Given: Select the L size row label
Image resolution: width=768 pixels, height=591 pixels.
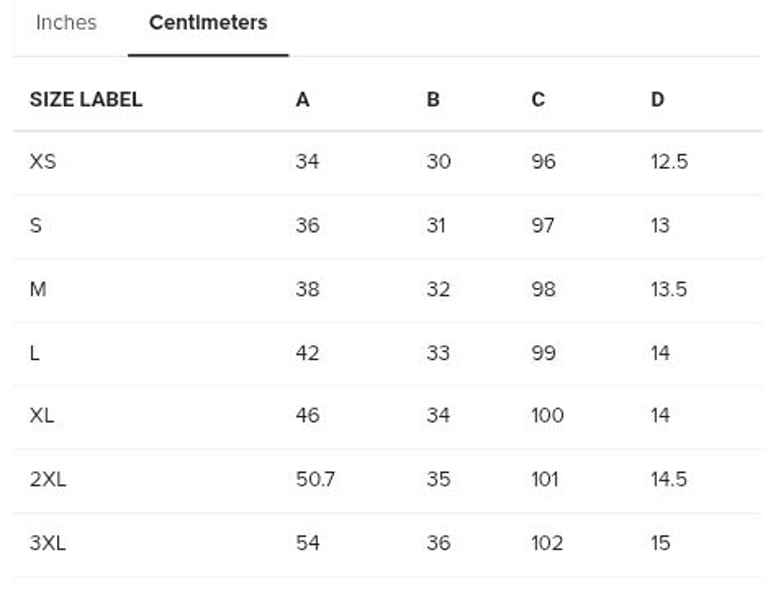Looking at the screenshot, I should pos(35,353).
